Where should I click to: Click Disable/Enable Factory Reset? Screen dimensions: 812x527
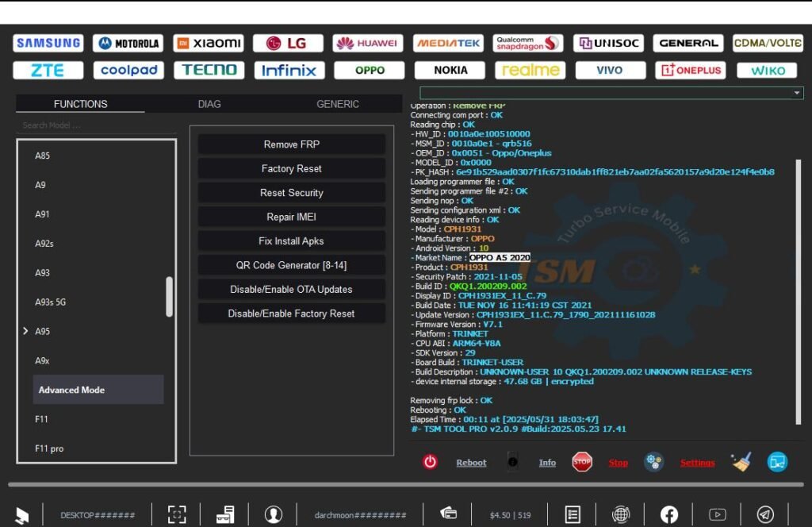pos(292,314)
